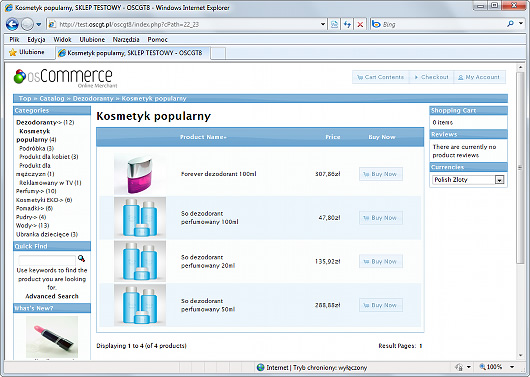
Task: Buy Now for So dezodorant perfumowany 100ml
Action: tap(381, 218)
